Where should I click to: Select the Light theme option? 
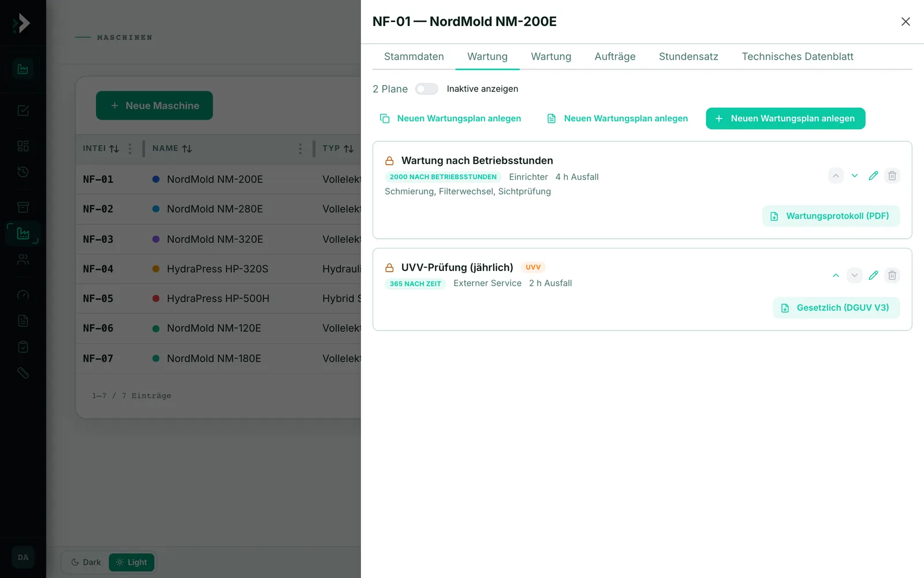coord(132,562)
